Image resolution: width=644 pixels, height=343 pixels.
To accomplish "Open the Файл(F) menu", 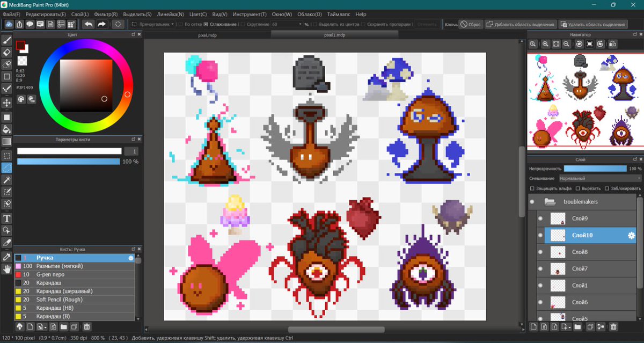I will [x=11, y=14].
